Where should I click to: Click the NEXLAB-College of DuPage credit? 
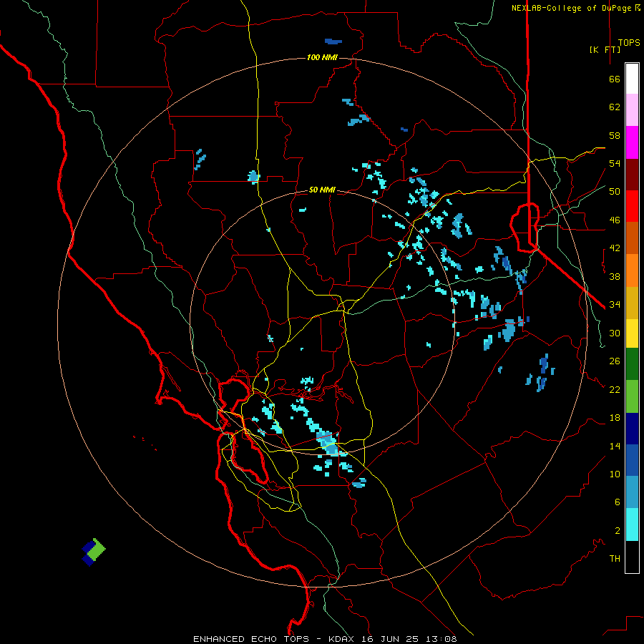(x=575, y=8)
